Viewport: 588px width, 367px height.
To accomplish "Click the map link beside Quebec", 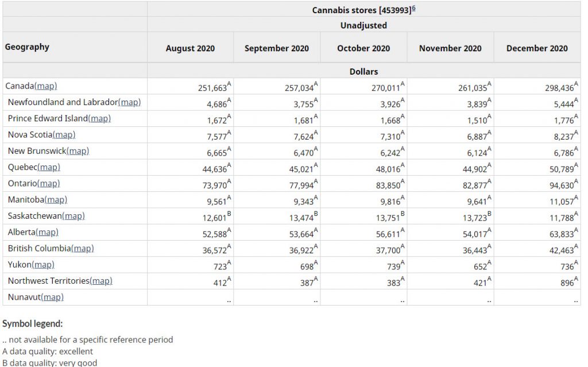I will click(49, 167).
